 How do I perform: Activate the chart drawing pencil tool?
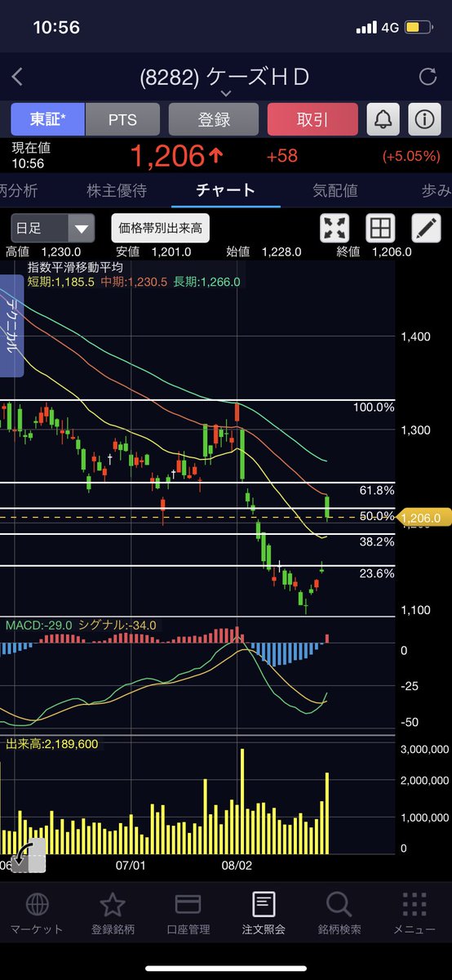click(x=426, y=228)
